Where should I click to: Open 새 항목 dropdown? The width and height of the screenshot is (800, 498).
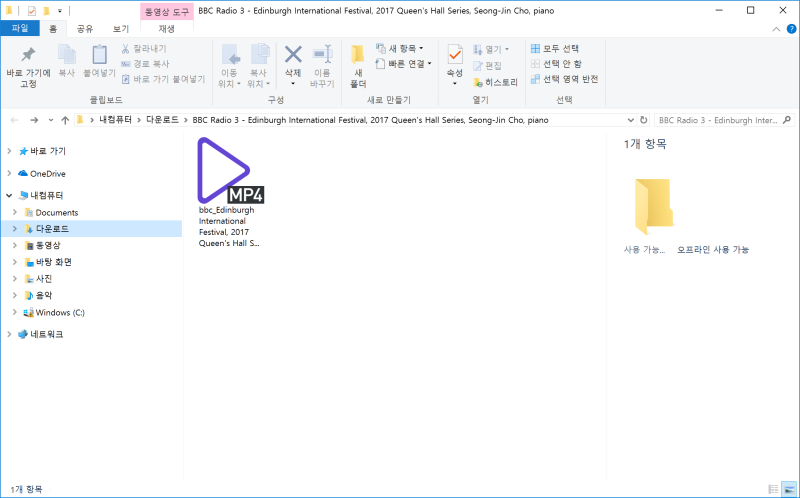pos(400,48)
